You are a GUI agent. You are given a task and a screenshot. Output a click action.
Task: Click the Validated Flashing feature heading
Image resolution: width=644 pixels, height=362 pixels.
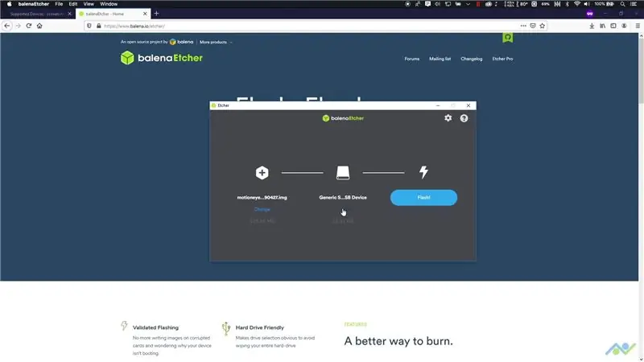click(x=155, y=327)
